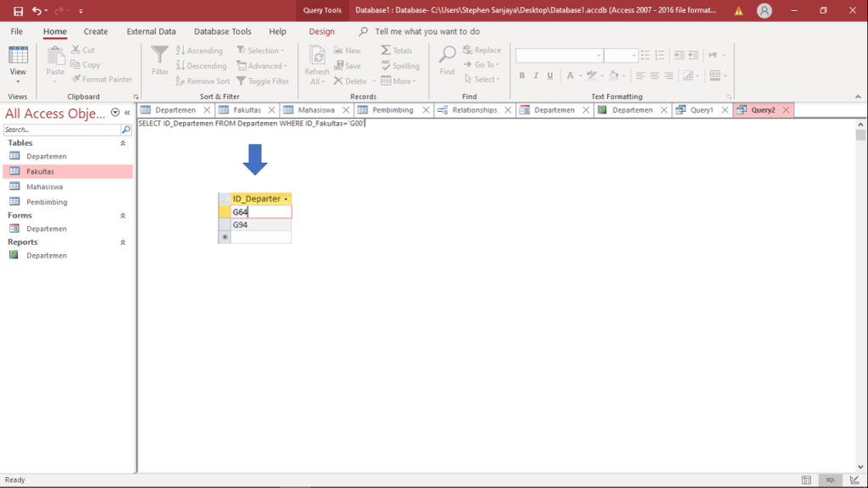Screen dimensions: 868x488
Task: Click the Filter funnel icon
Action: (159, 56)
